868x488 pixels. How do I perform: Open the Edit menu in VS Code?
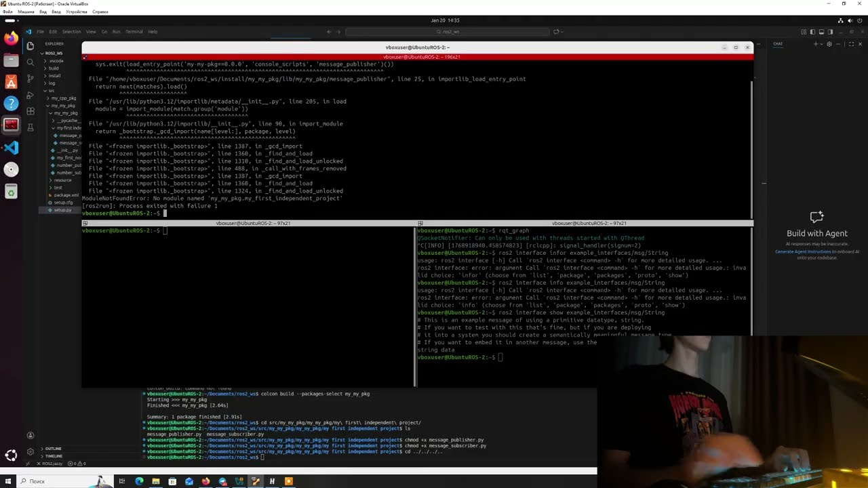(53, 32)
